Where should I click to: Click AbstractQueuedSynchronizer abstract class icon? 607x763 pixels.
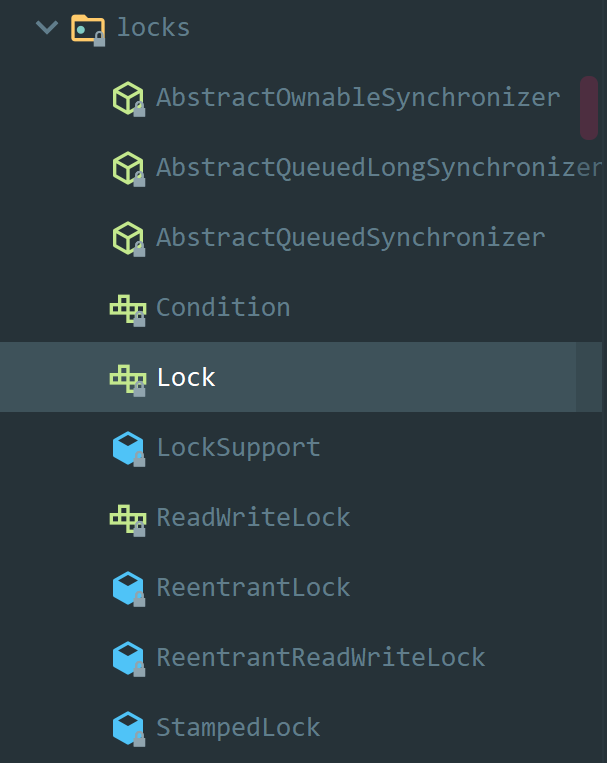point(129,239)
